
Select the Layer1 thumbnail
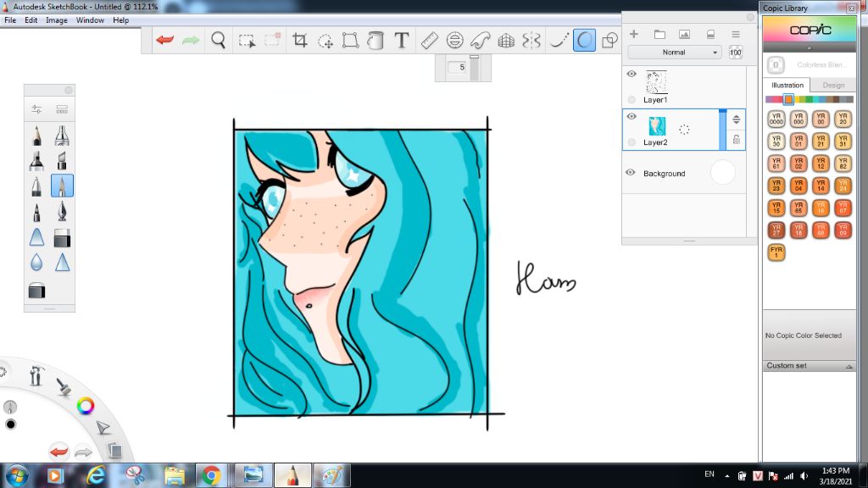[657, 82]
